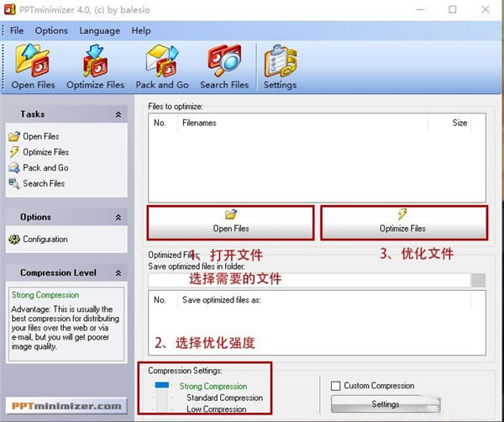
Task: Minimize the PPTminimizer window
Action: point(420,9)
